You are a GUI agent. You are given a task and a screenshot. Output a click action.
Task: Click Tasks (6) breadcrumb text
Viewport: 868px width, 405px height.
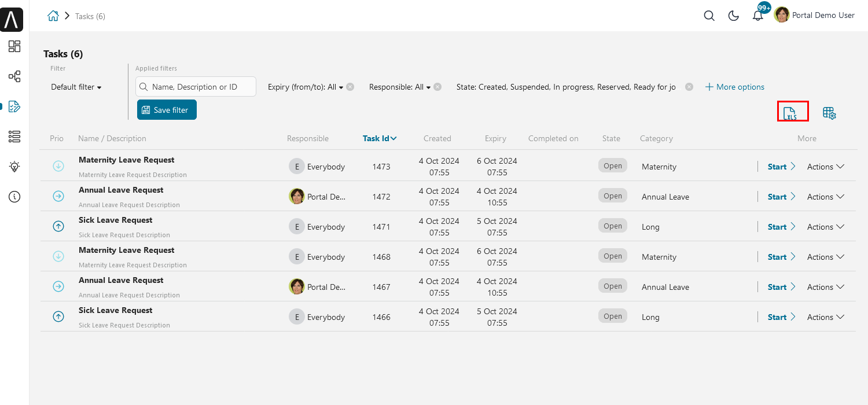click(90, 16)
